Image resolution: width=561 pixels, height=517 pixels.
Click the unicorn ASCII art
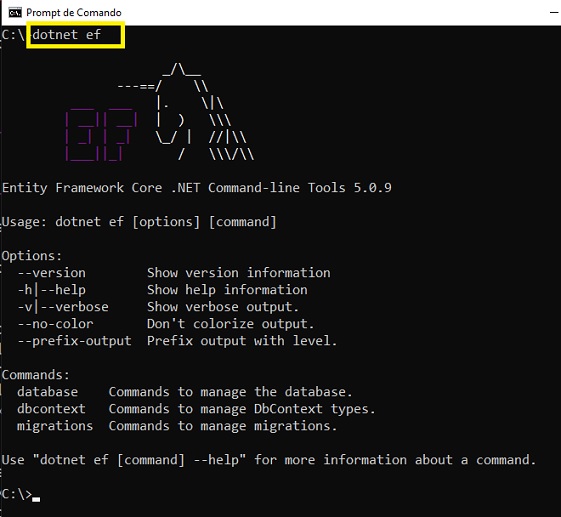coord(186,112)
